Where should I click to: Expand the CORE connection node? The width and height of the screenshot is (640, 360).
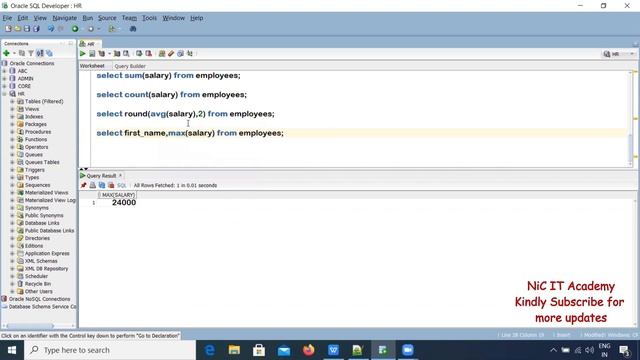4,86
